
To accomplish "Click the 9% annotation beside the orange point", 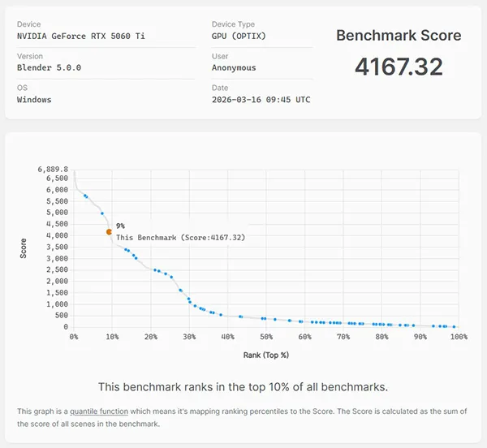I will click(x=120, y=226).
